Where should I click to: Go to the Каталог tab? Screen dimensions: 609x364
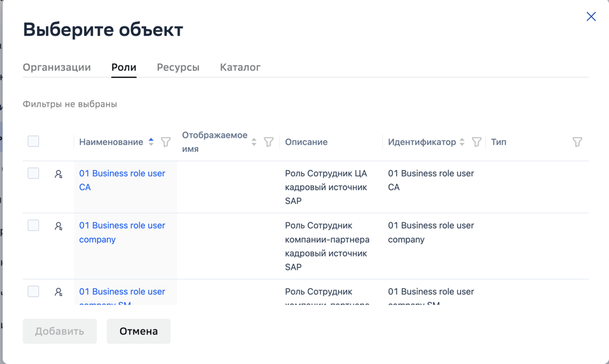click(240, 67)
